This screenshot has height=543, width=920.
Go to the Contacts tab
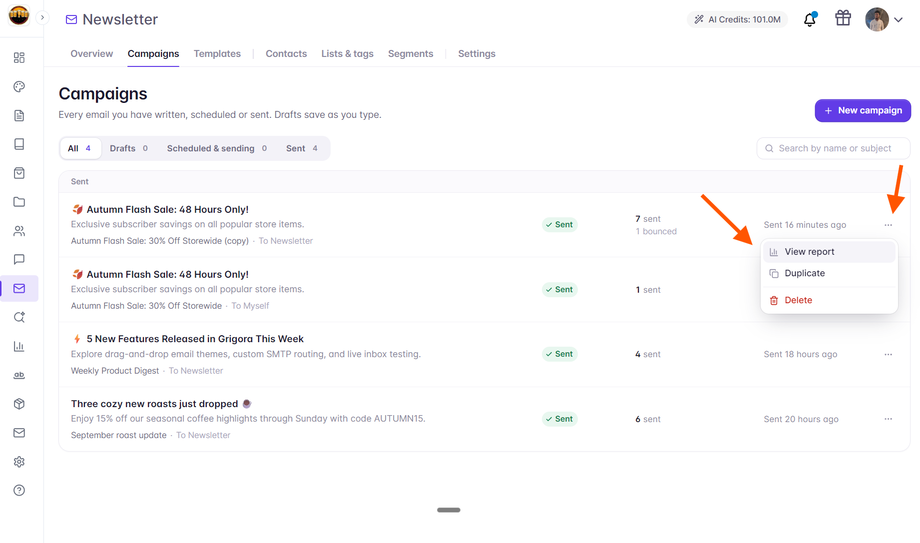[286, 53]
